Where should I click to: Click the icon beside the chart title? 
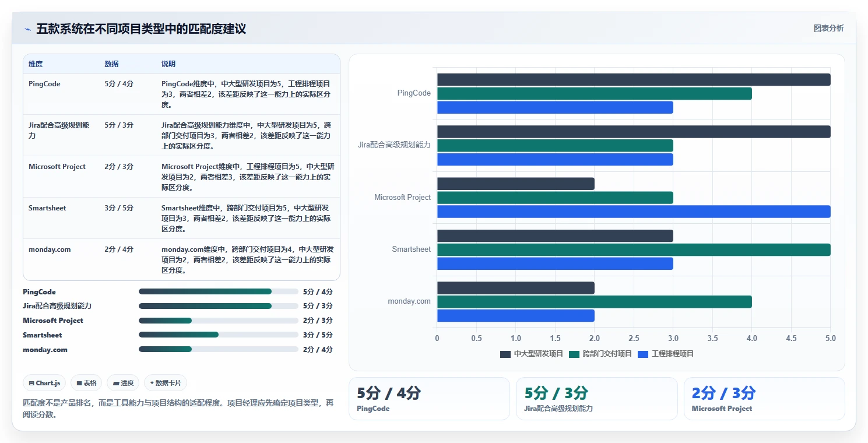point(27,29)
